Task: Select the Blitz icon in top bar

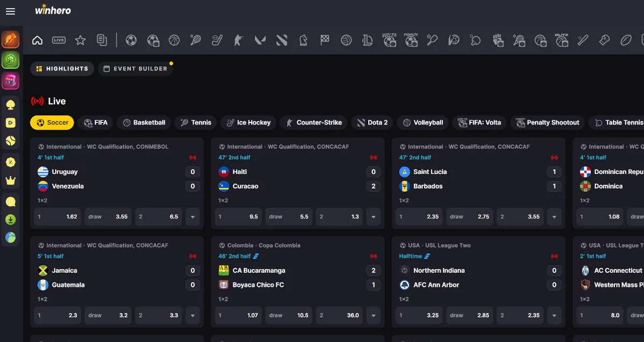Action: 562,40
